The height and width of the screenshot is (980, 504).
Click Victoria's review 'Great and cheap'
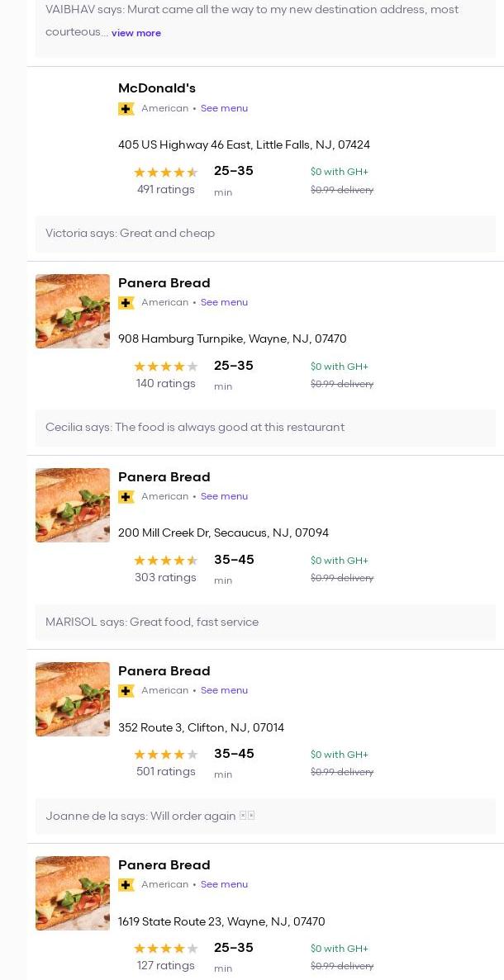click(x=131, y=234)
